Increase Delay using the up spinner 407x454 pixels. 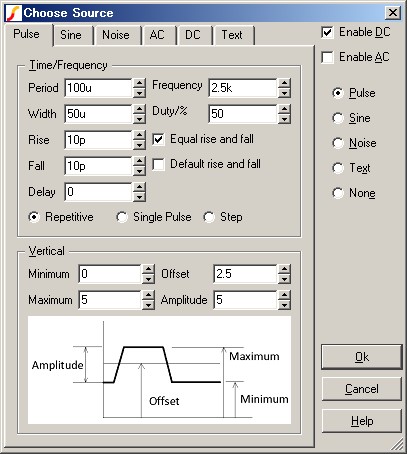coord(139,187)
